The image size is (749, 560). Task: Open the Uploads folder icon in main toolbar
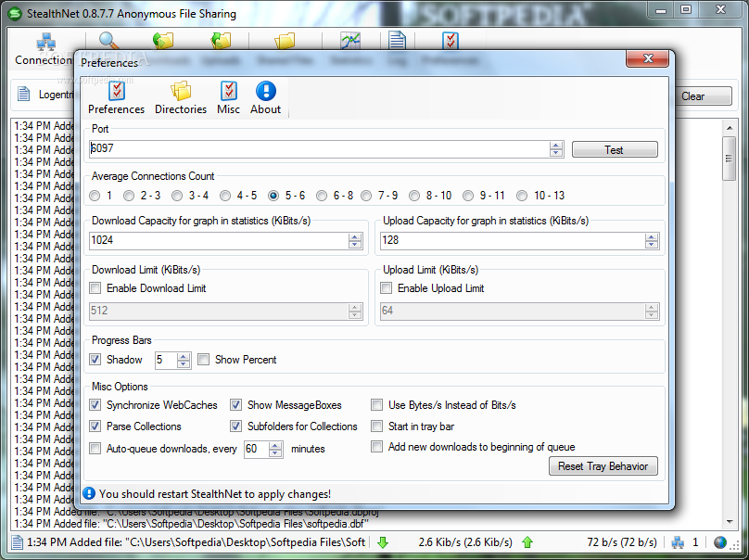[222, 41]
